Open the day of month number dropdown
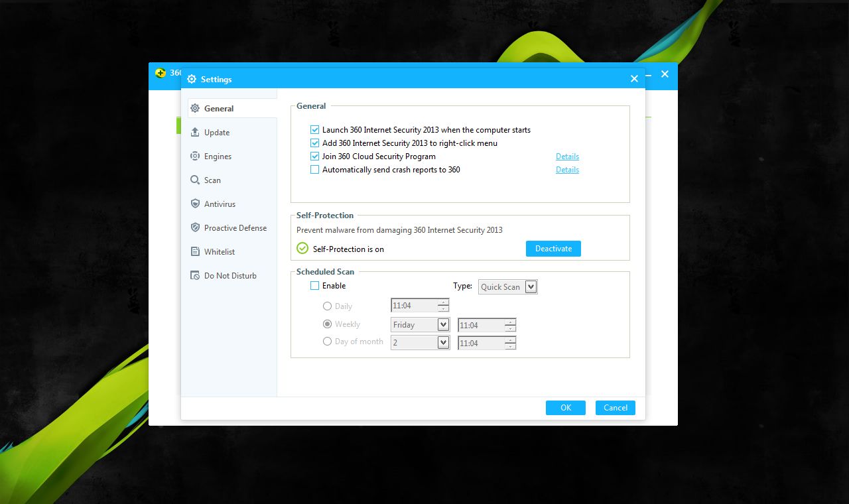Viewport: 849px width, 504px height. click(421, 343)
